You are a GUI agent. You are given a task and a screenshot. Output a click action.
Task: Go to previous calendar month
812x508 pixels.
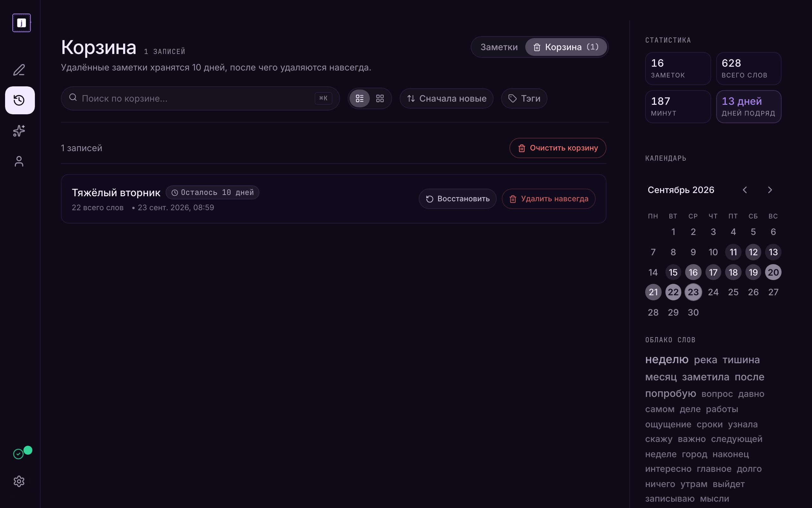744,190
